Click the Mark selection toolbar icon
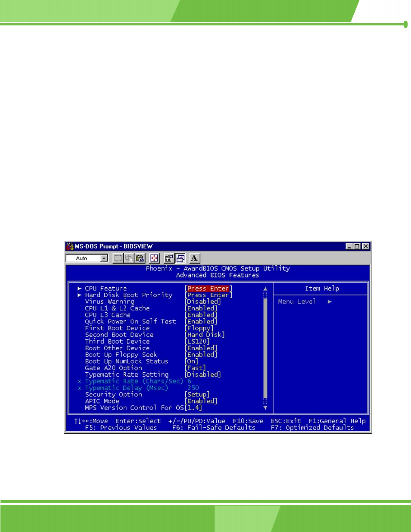The width and height of the screenshot is (411, 532). pos(118,258)
